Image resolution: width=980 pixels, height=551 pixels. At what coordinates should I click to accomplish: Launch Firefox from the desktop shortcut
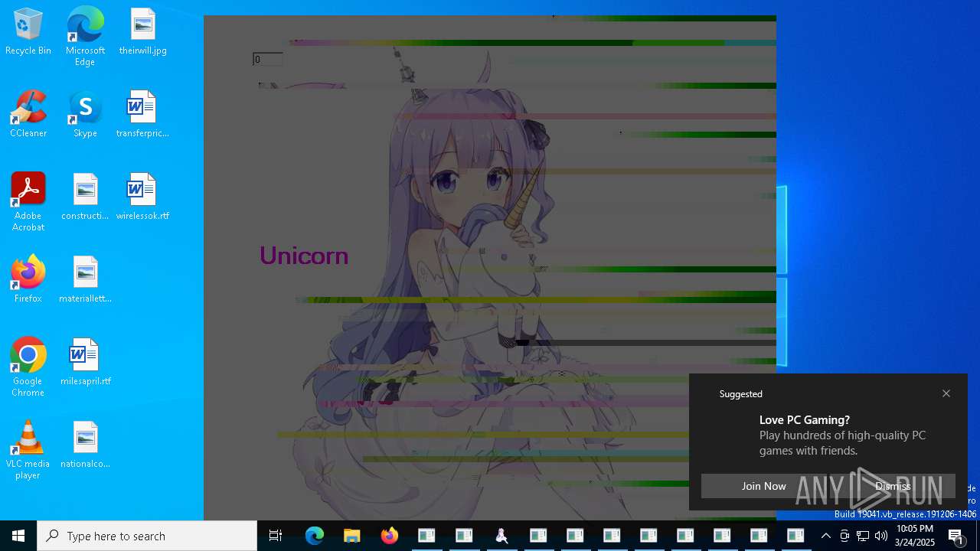click(28, 280)
